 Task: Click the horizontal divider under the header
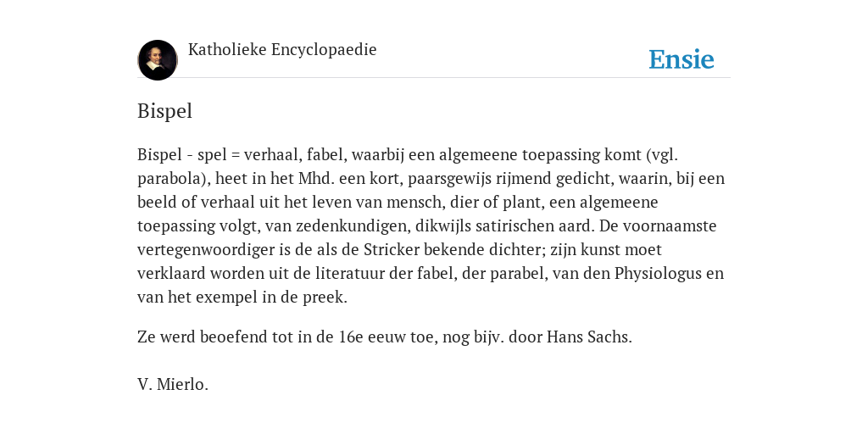pos(434,77)
